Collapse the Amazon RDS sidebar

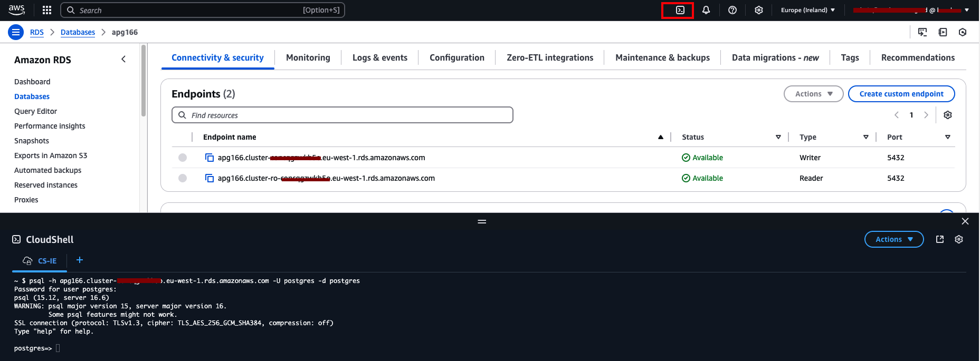[x=123, y=59]
